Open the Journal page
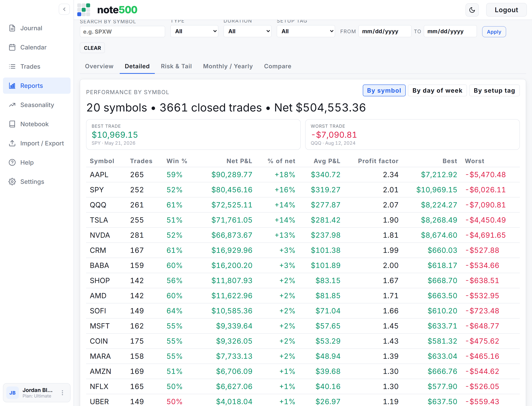The height and width of the screenshot is (406, 532). click(x=37, y=28)
